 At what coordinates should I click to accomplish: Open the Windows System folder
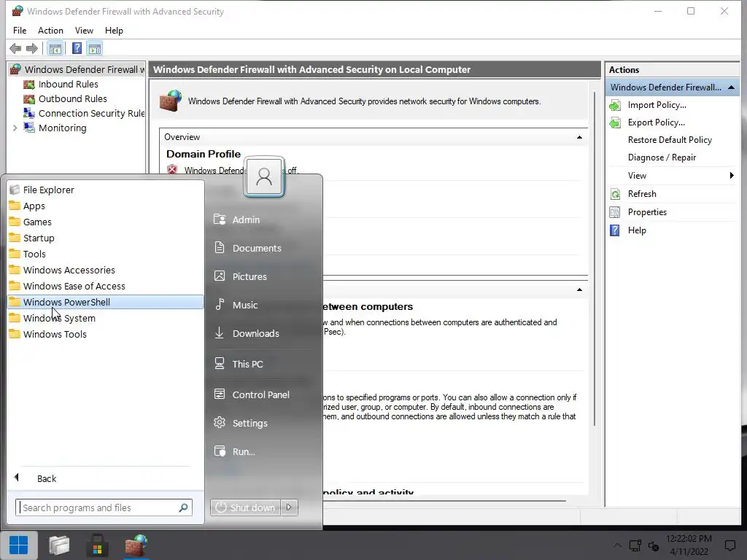[x=106, y=318]
